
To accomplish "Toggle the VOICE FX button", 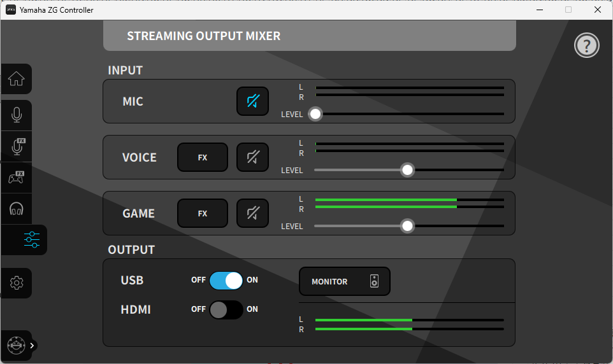I will click(x=202, y=157).
